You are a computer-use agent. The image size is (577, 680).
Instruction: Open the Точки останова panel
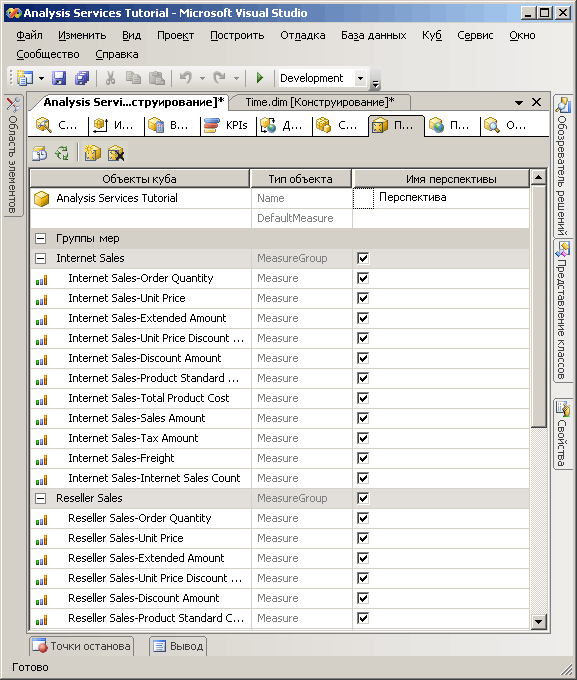[82, 646]
